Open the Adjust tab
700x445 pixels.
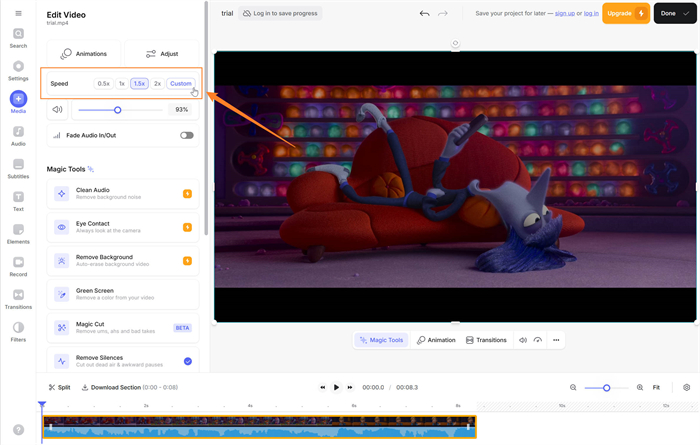point(161,54)
